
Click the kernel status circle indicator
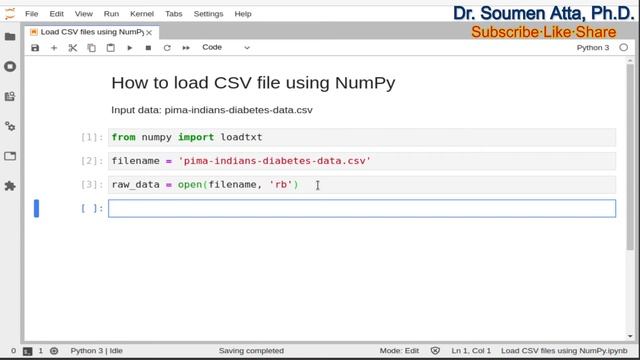623,48
